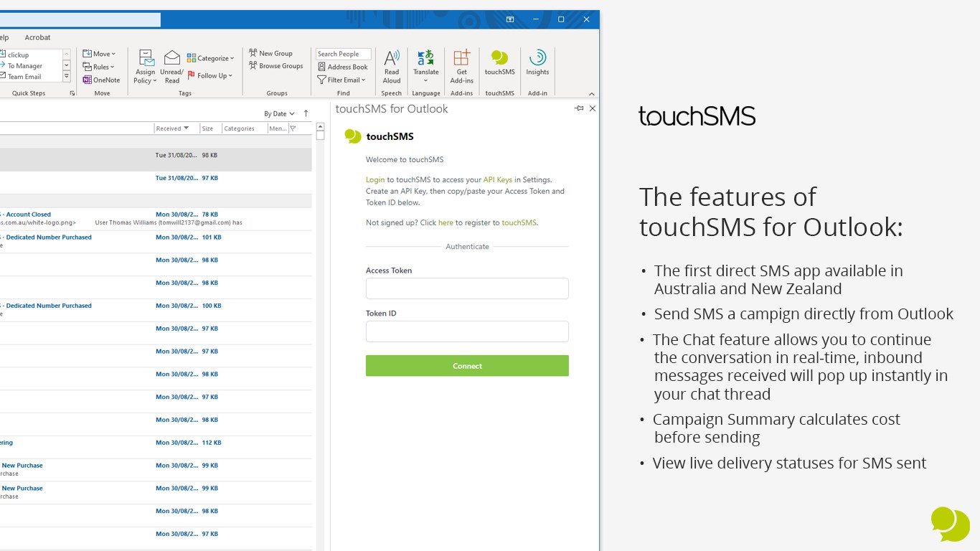Open the API Keys link

click(x=498, y=179)
